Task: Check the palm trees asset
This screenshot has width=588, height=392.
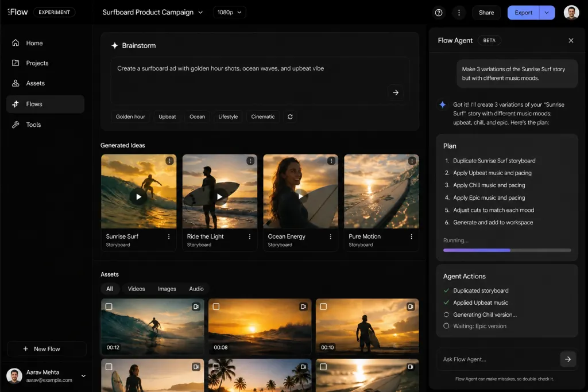Action: [216, 367]
